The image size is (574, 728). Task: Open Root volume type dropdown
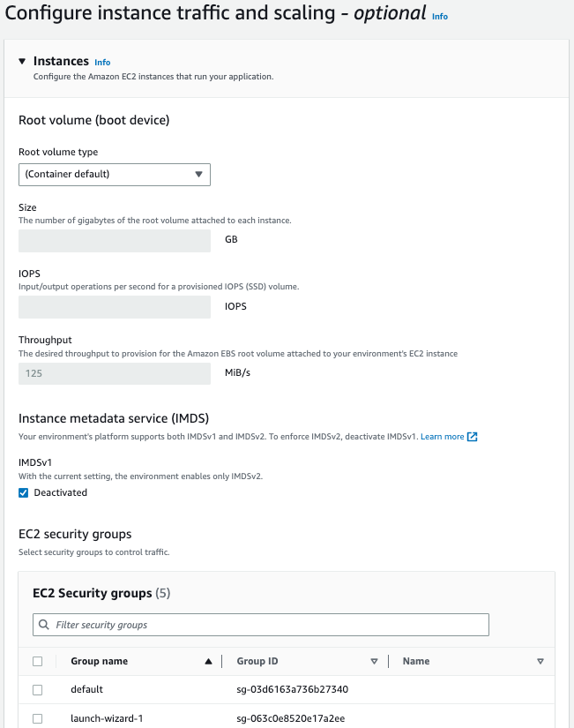[x=115, y=174]
